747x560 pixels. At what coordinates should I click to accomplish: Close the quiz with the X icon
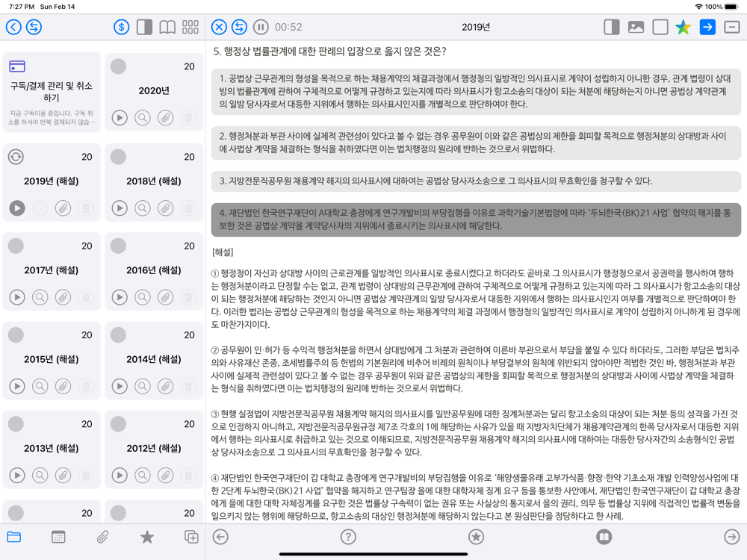coord(219,27)
